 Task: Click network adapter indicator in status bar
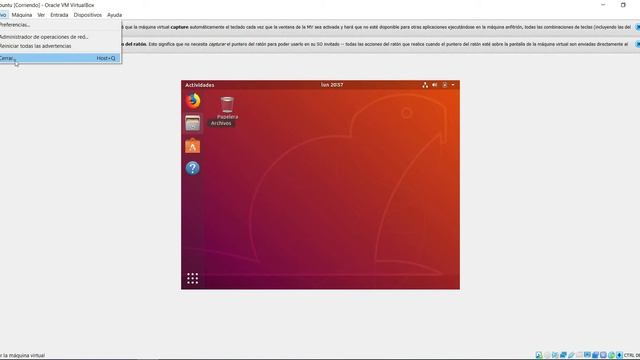563,355
